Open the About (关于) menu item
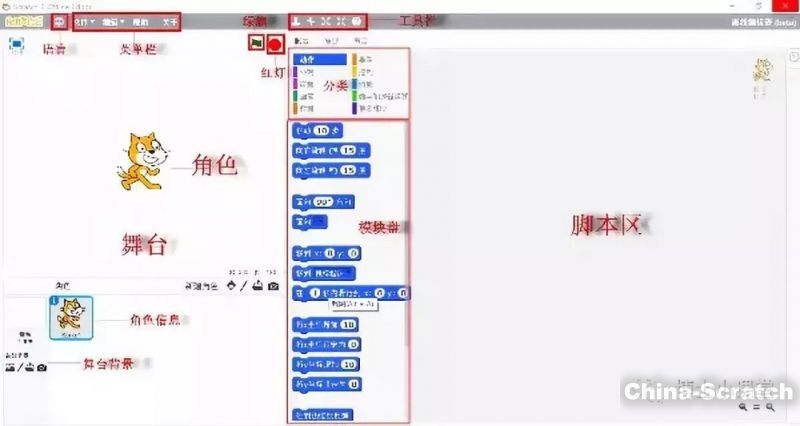This screenshot has width=800, height=426. click(x=168, y=21)
